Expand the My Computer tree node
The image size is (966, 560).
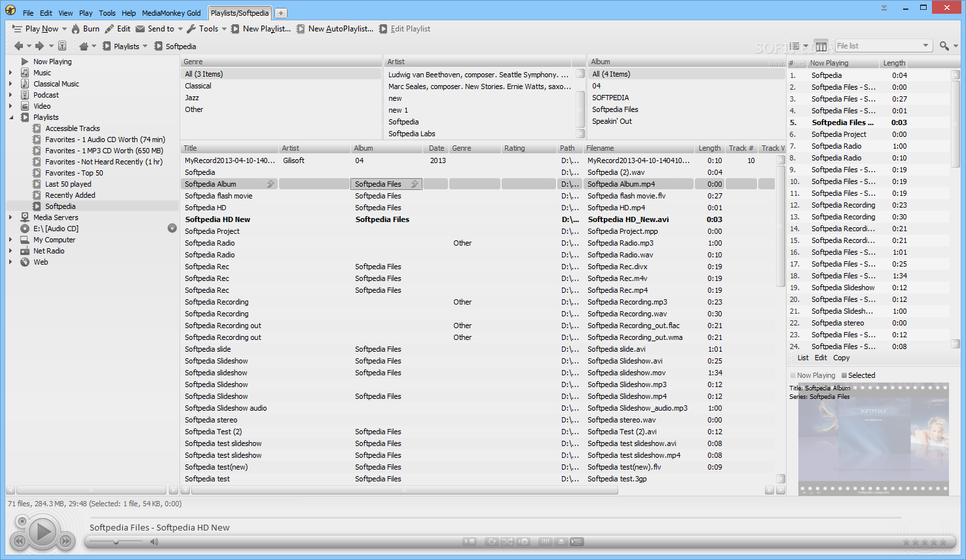tap(11, 240)
